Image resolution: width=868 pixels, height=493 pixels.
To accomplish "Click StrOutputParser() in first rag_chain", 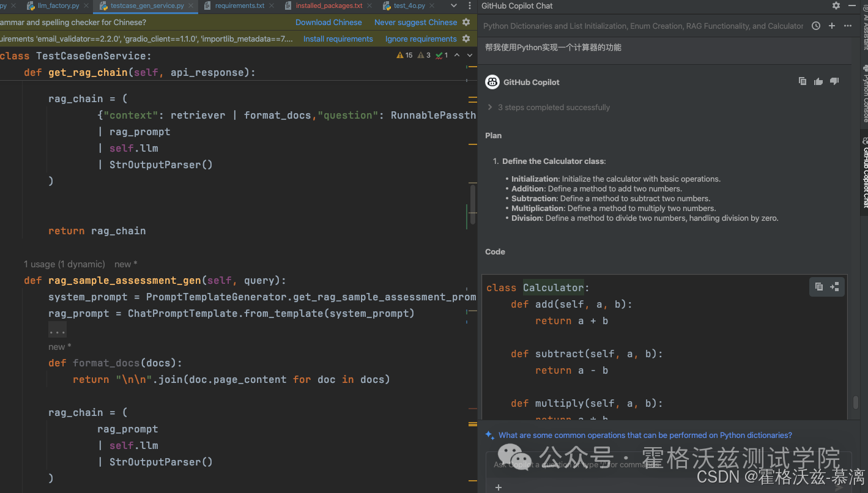I will point(161,165).
